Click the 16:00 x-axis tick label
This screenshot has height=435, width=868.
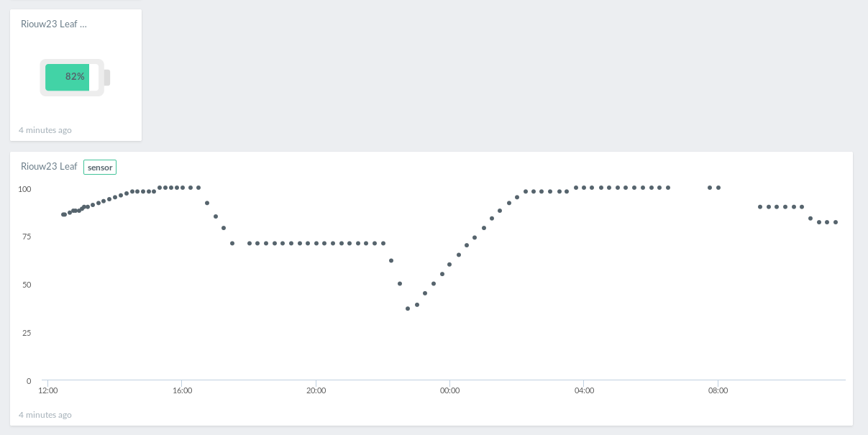click(182, 391)
